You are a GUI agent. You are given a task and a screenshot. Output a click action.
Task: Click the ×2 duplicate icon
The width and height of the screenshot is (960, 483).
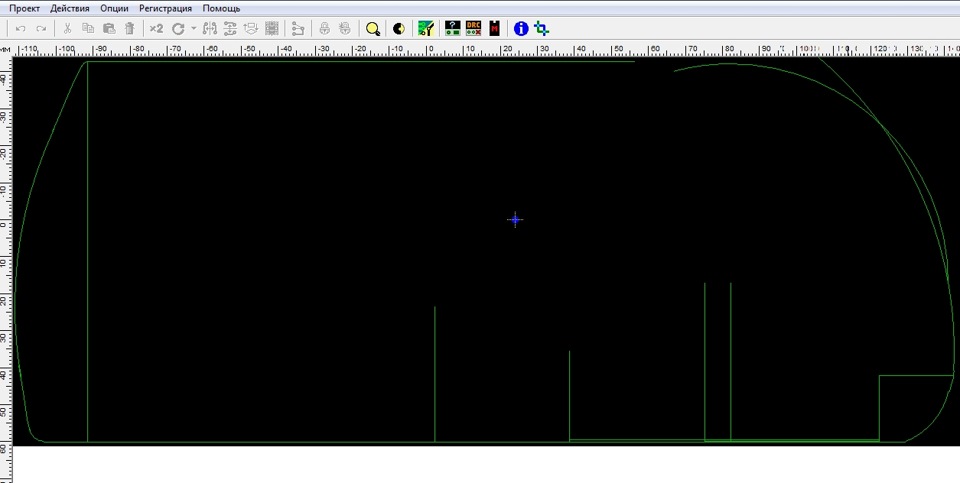click(156, 29)
